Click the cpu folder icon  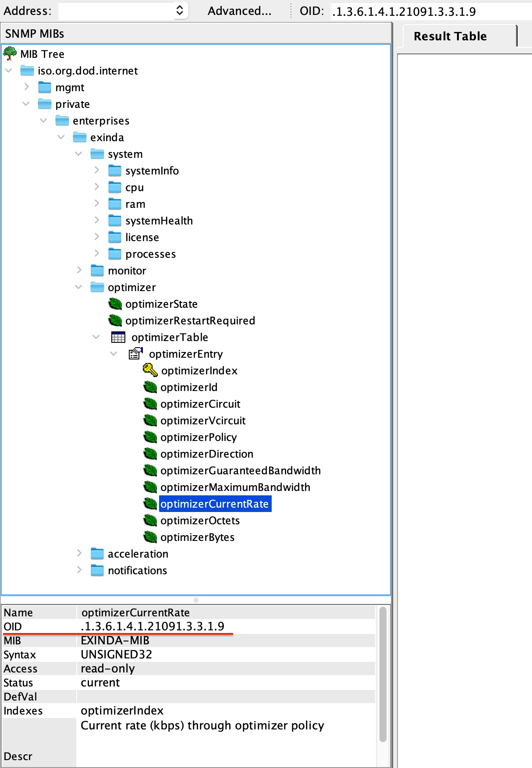(115, 187)
